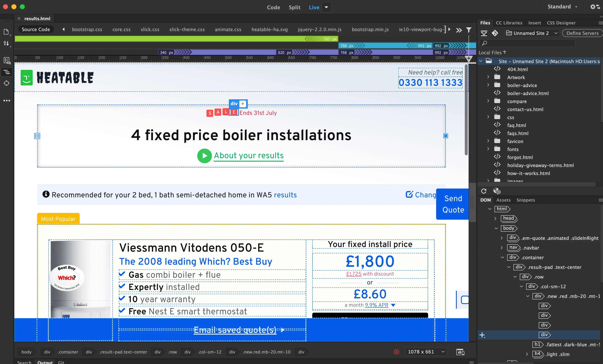Image resolution: width=603 pixels, height=364 pixels.
Task: Click the red error indicator in status bar
Action: click(397, 352)
